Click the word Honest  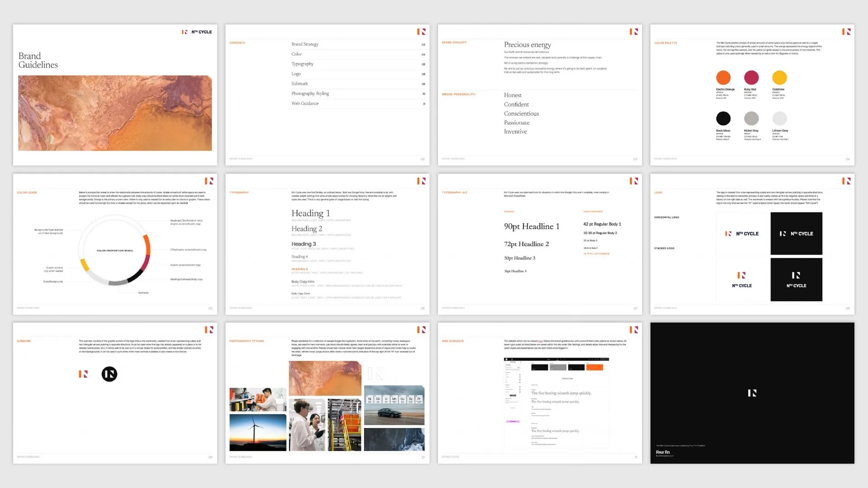(513, 95)
